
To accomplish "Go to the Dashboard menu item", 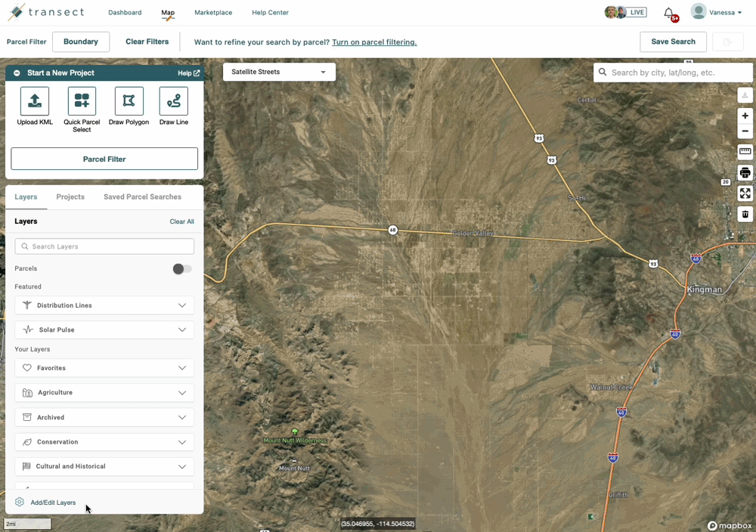I will [x=125, y=13].
